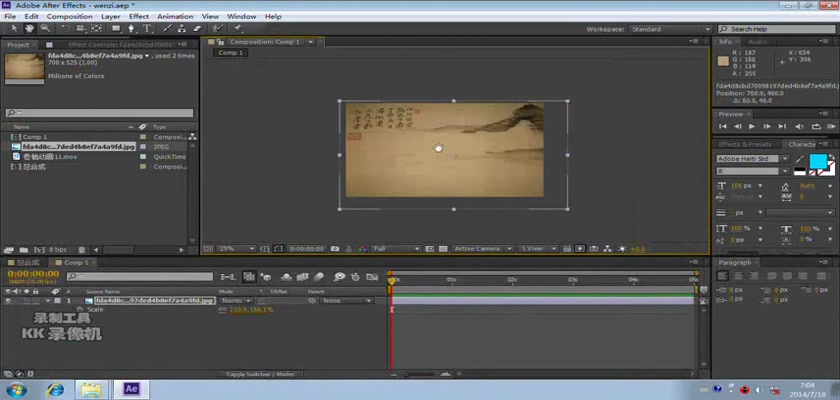Image resolution: width=840 pixels, height=400 pixels.
Task: Toggle Frame Blending for timeline
Action: (x=303, y=277)
